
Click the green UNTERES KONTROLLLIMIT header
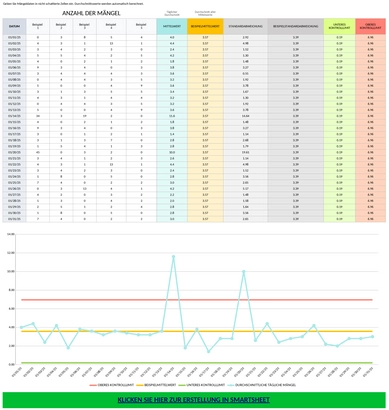tap(339, 26)
